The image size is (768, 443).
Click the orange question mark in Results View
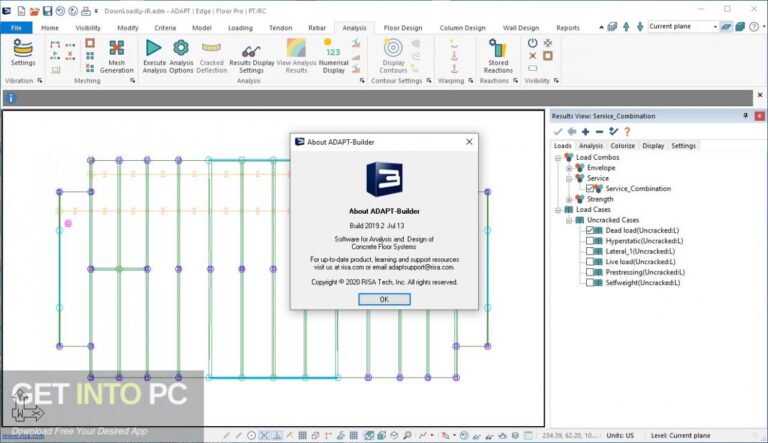(627, 131)
